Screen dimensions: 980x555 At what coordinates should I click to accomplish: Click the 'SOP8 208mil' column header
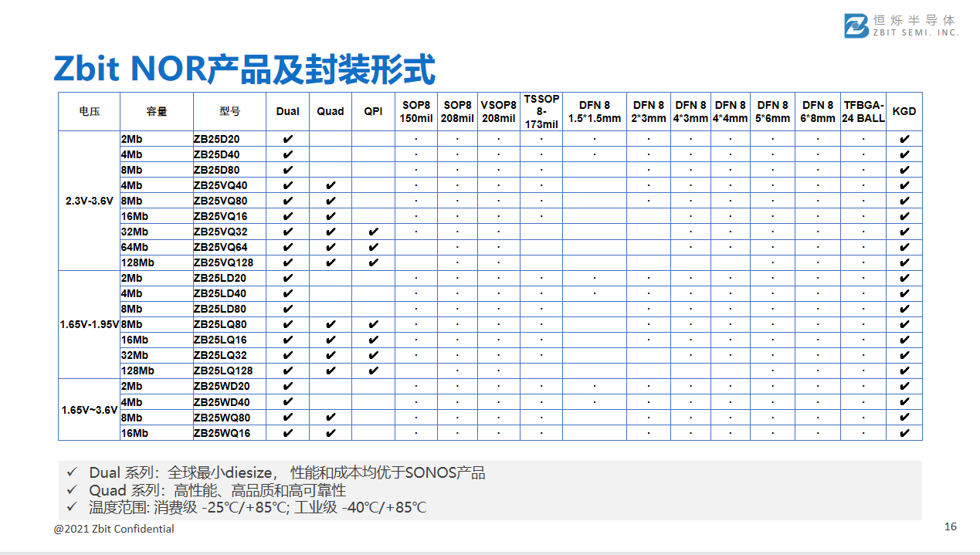pos(457,111)
